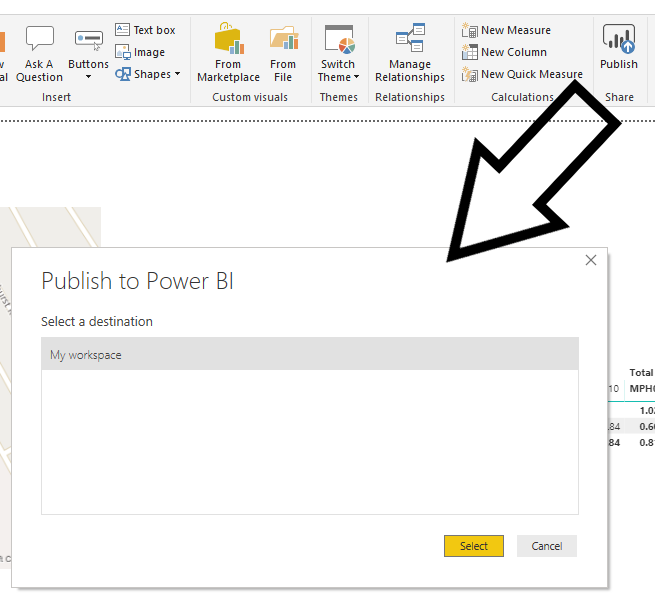Click the Publish button in the ribbon

(619, 46)
